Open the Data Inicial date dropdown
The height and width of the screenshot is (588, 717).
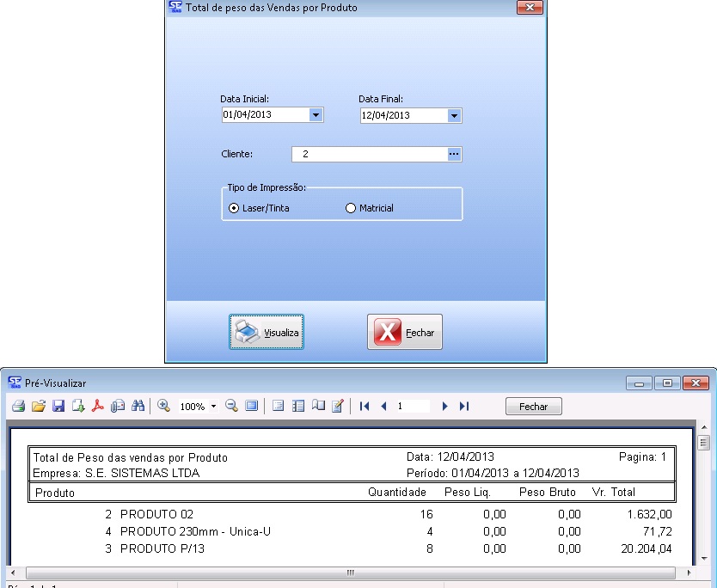(316, 115)
